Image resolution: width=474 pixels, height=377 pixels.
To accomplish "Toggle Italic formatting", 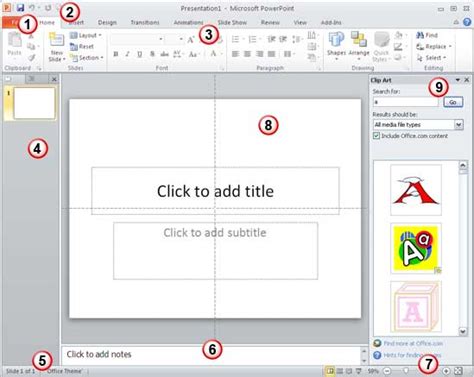I will (x=127, y=54).
